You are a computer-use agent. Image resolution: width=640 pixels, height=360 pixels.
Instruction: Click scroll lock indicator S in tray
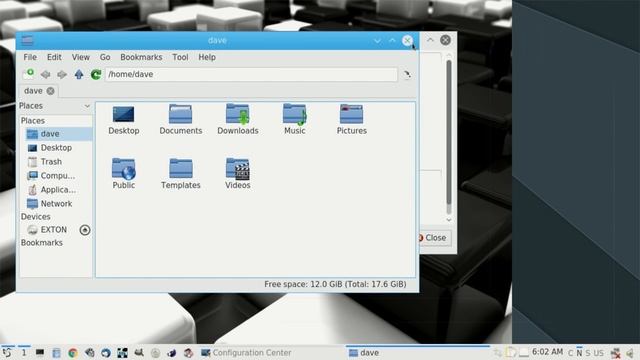tap(588, 353)
